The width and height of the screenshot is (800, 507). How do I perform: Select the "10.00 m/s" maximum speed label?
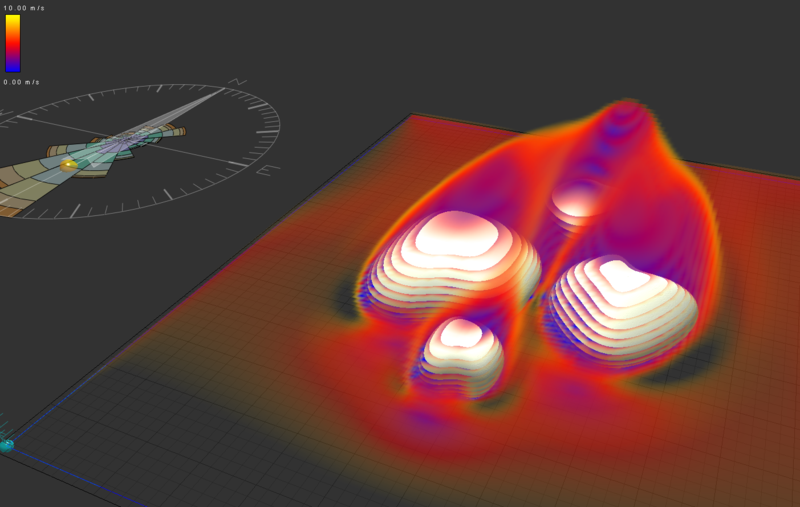24,8
